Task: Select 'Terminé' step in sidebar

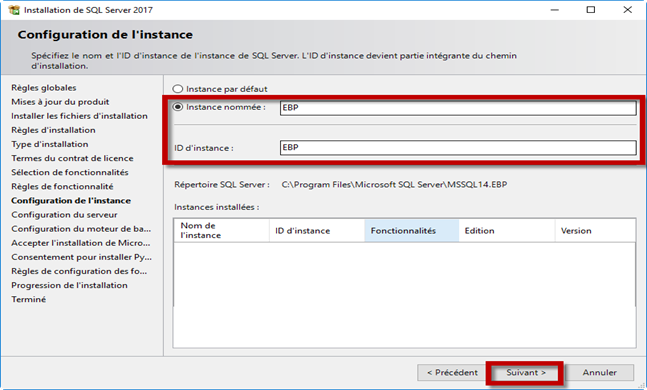Action: point(28,299)
